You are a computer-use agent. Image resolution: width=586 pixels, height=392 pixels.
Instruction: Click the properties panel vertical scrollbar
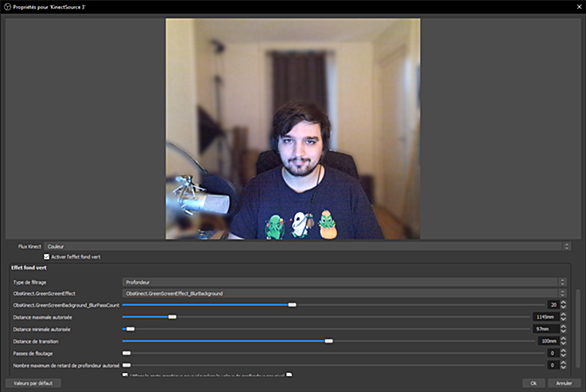click(578, 328)
